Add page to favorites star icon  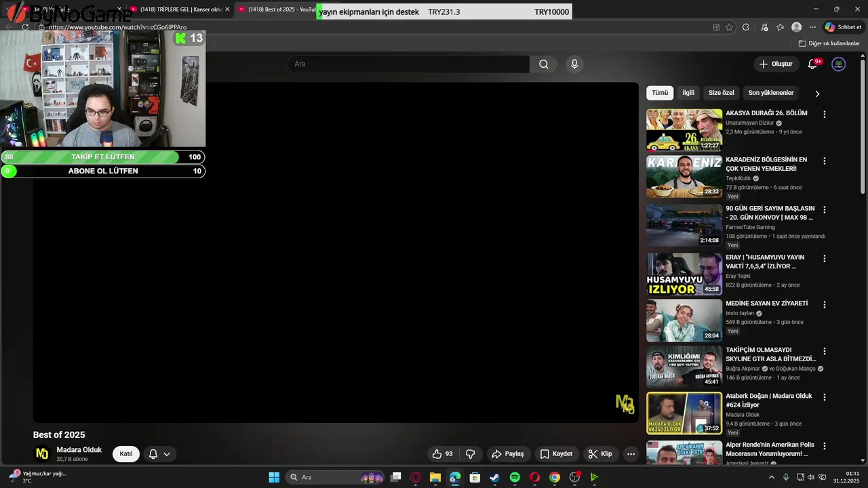click(x=729, y=27)
